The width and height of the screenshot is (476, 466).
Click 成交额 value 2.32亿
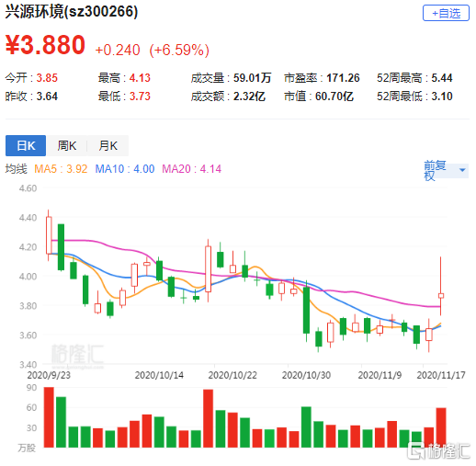click(x=249, y=97)
